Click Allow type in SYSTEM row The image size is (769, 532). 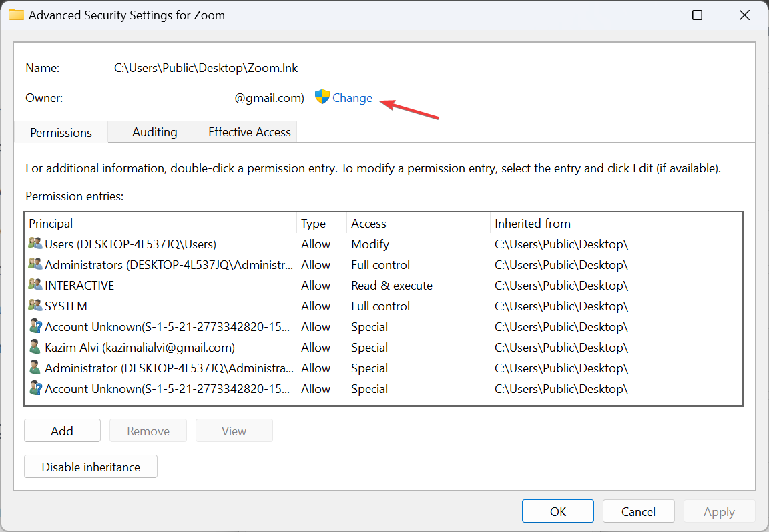click(316, 306)
